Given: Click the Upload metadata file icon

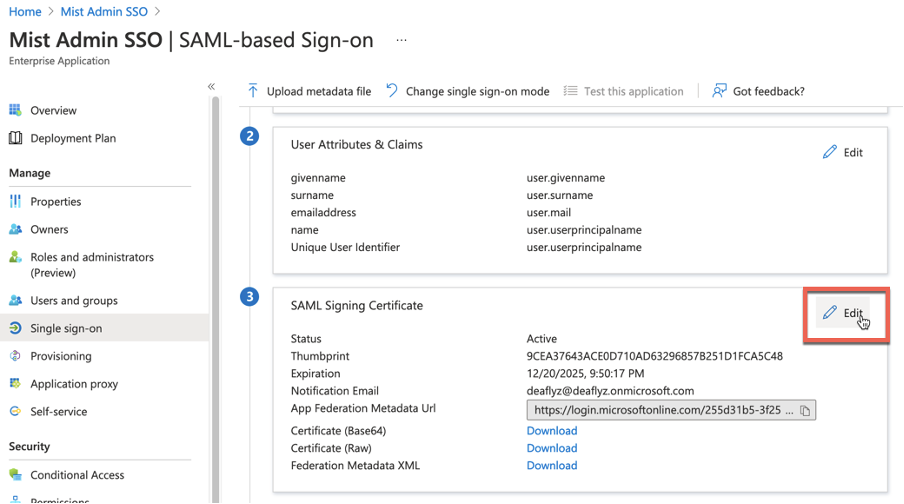Looking at the screenshot, I should [253, 91].
